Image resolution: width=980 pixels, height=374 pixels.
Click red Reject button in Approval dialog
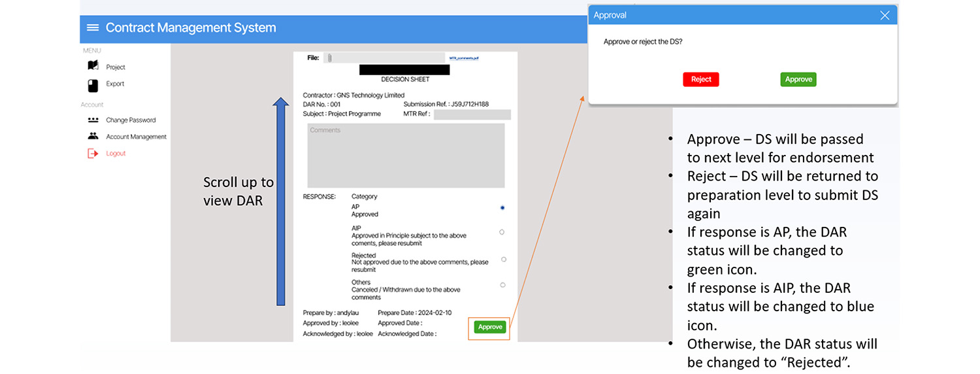click(701, 79)
